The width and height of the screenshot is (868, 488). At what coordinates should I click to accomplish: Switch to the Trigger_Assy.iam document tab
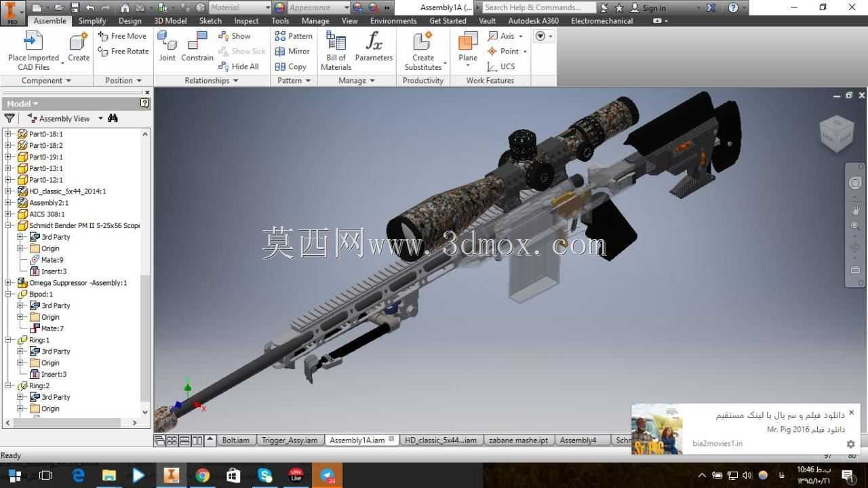pyautogui.click(x=290, y=440)
